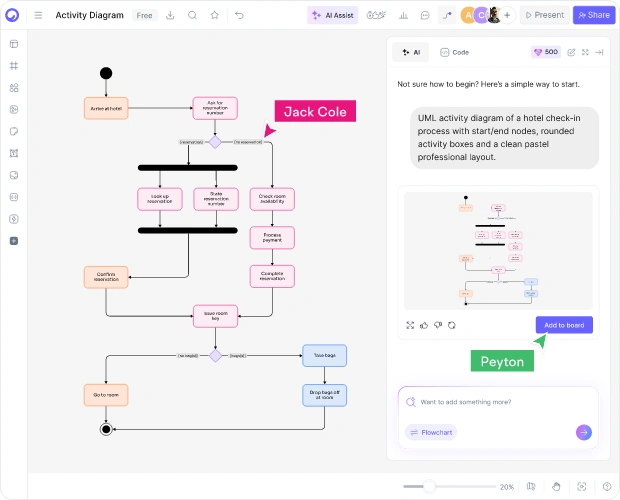
Task: Download the diagram via export icon
Action: pos(170,15)
